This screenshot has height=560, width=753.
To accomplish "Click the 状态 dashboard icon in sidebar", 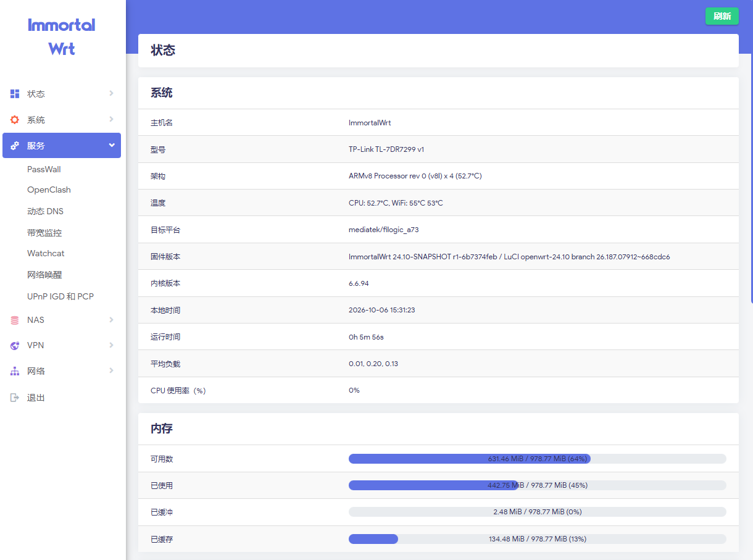I will [x=15, y=94].
